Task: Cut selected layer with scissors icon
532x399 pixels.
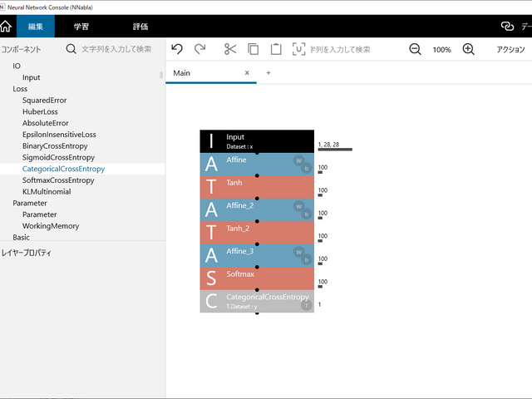Action: click(230, 50)
